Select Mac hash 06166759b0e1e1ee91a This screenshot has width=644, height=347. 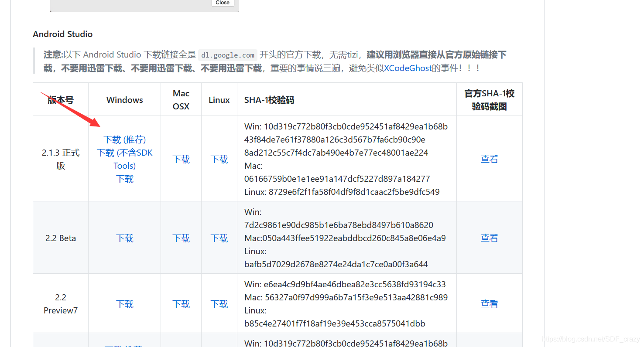point(337,179)
